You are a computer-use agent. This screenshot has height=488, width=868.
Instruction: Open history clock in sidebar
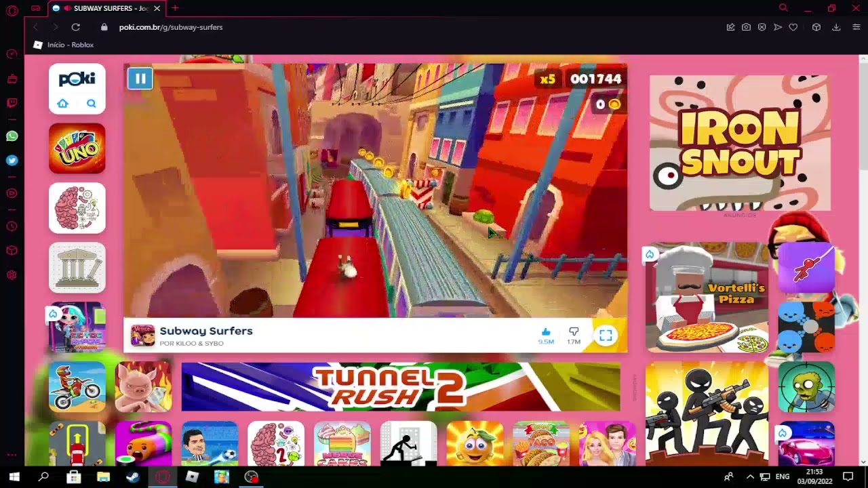tap(12, 226)
